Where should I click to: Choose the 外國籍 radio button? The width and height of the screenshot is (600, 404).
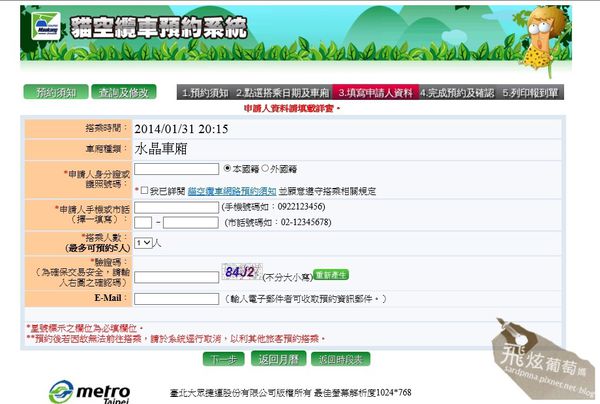pos(265,168)
